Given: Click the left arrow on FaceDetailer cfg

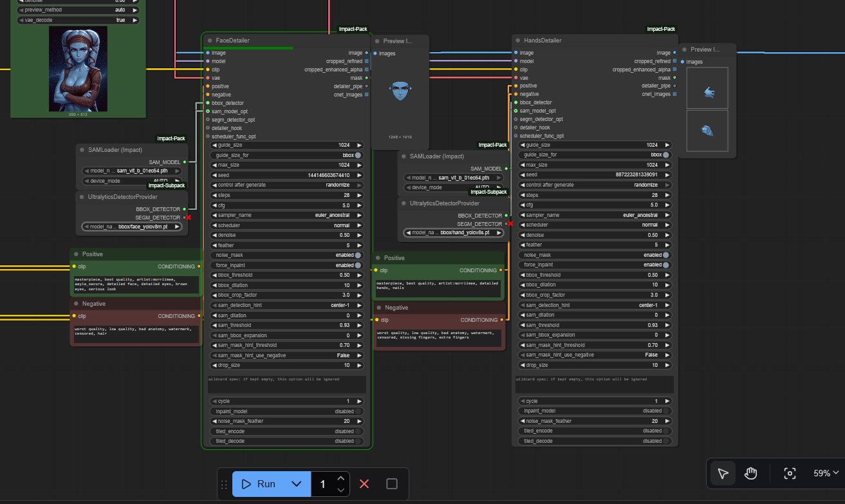Looking at the screenshot, I should (214, 205).
